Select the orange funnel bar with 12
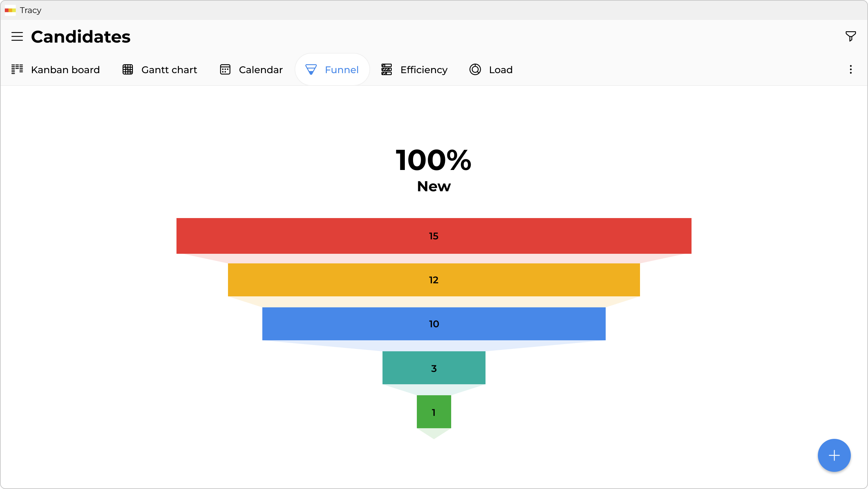 pyautogui.click(x=434, y=280)
